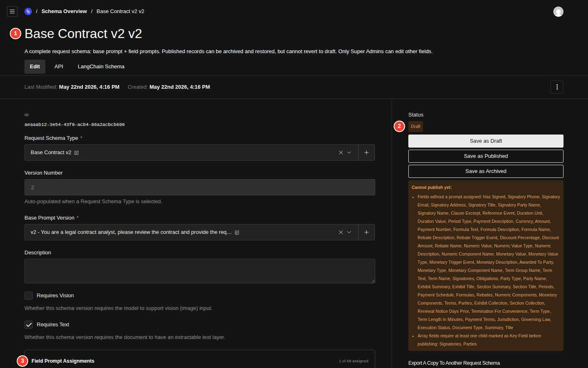Switch to the Edit tab

tap(35, 67)
